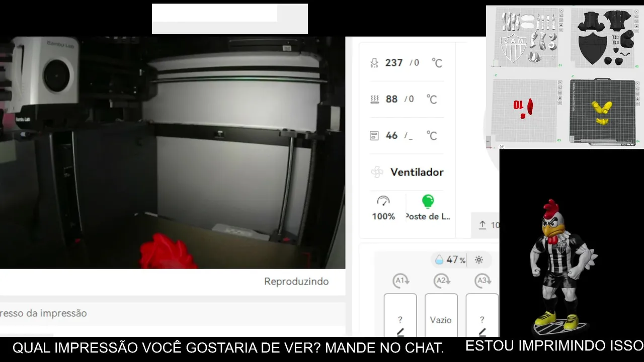
Task: Click the A1 filament load icon
Action: [400, 281]
